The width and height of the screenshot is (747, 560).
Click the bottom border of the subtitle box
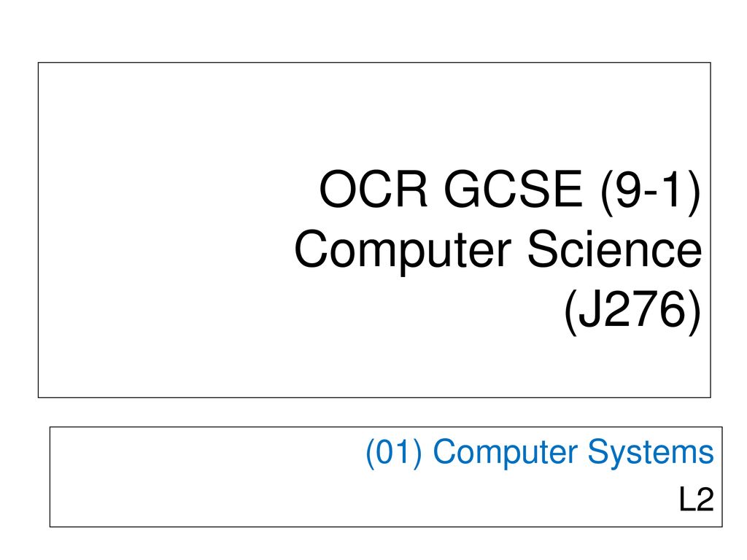[x=386, y=526]
